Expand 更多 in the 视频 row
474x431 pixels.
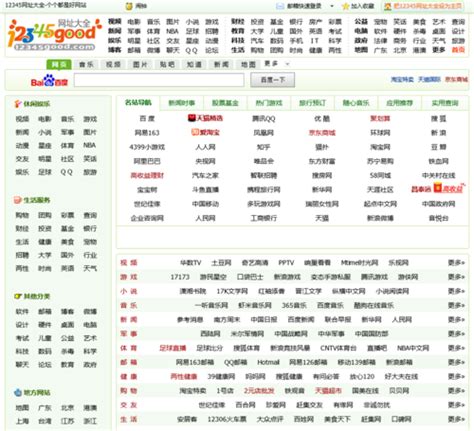[456, 263]
